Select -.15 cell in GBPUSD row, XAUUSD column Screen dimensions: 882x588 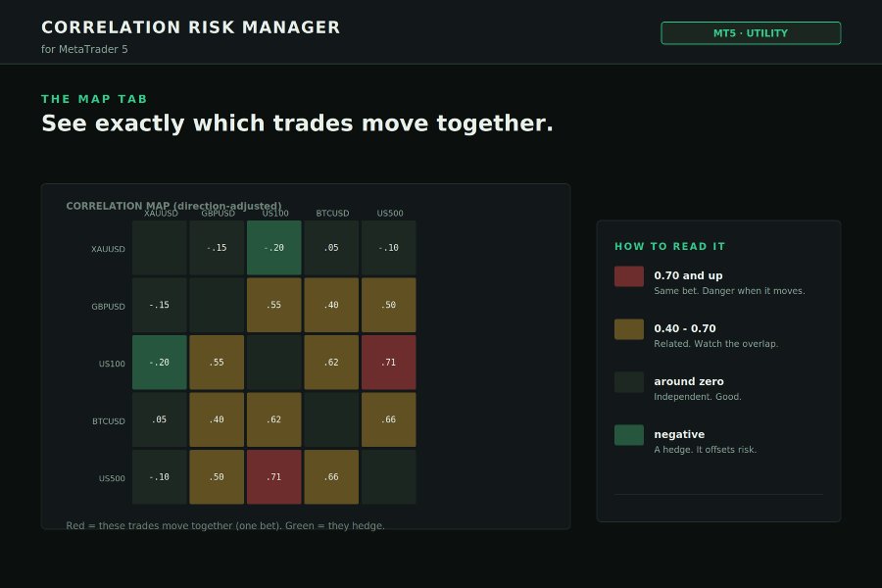click(x=159, y=305)
